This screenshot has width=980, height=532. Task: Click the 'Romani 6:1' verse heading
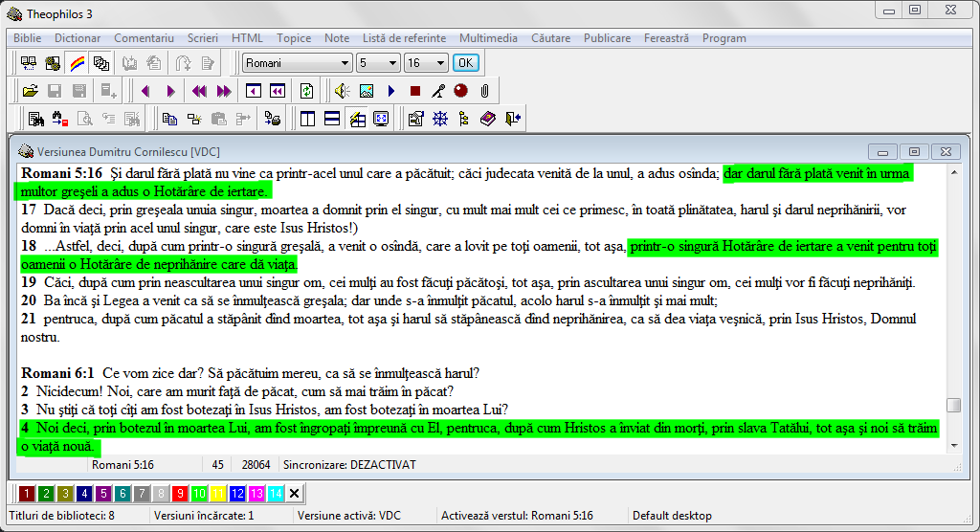click(x=57, y=373)
